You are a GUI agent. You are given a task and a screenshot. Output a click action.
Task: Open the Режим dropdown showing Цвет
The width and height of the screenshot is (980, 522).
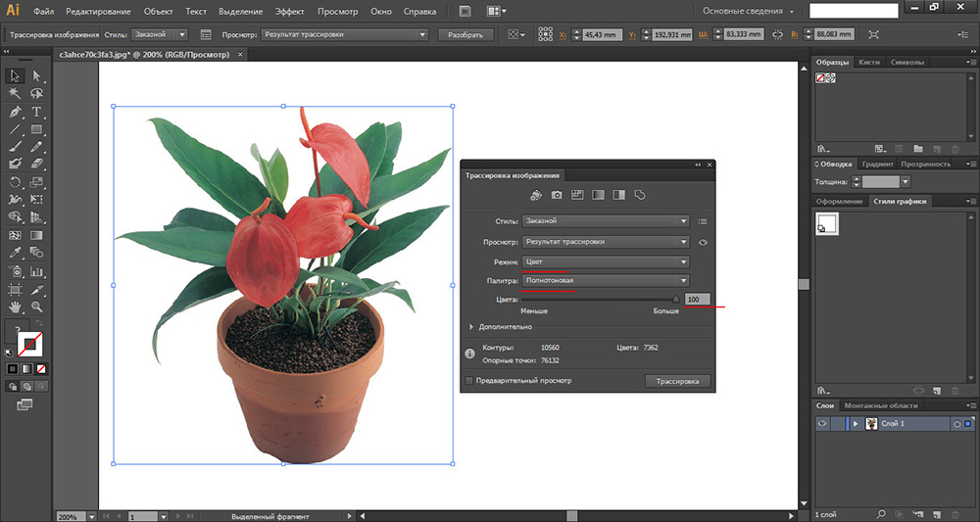coord(606,262)
